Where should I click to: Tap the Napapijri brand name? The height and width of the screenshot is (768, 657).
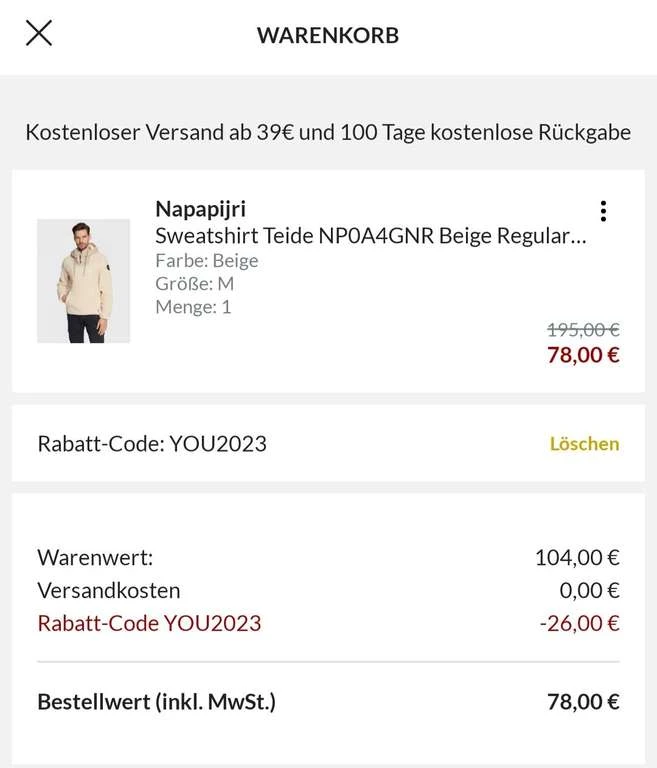[x=200, y=209]
